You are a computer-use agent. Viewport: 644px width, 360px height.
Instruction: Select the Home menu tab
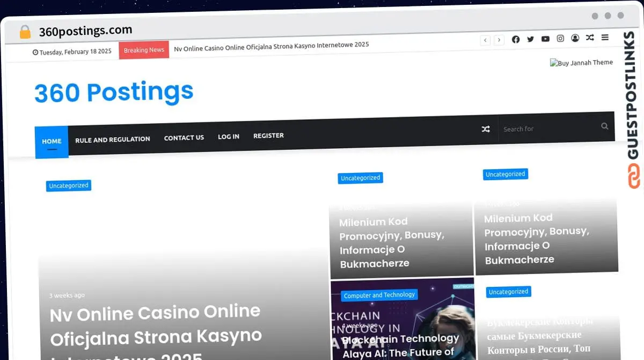tap(52, 141)
